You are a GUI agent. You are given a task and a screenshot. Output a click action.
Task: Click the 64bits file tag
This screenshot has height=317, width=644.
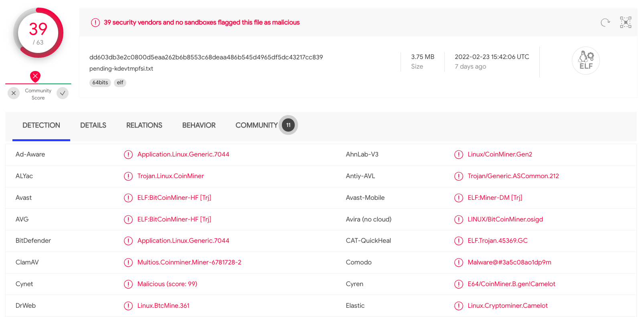click(x=100, y=83)
